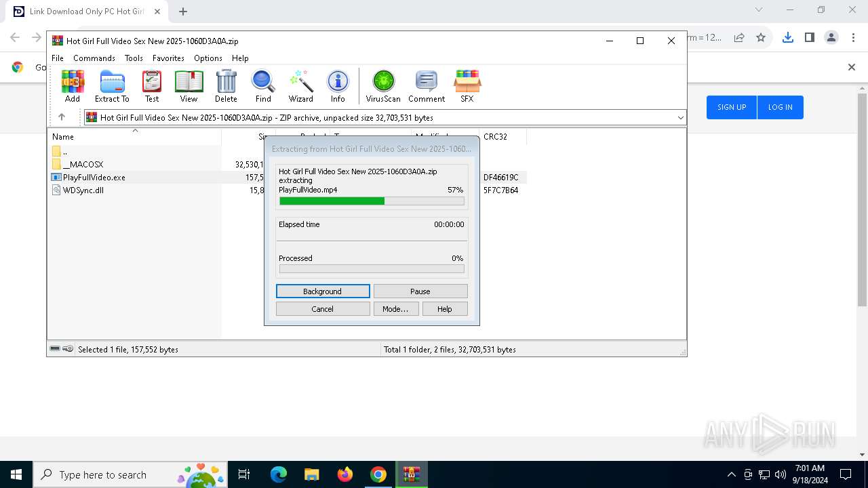Image resolution: width=868 pixels, height=488 pixels.
Task: Open Chrome profile avatar
Action: coord(831,37)
